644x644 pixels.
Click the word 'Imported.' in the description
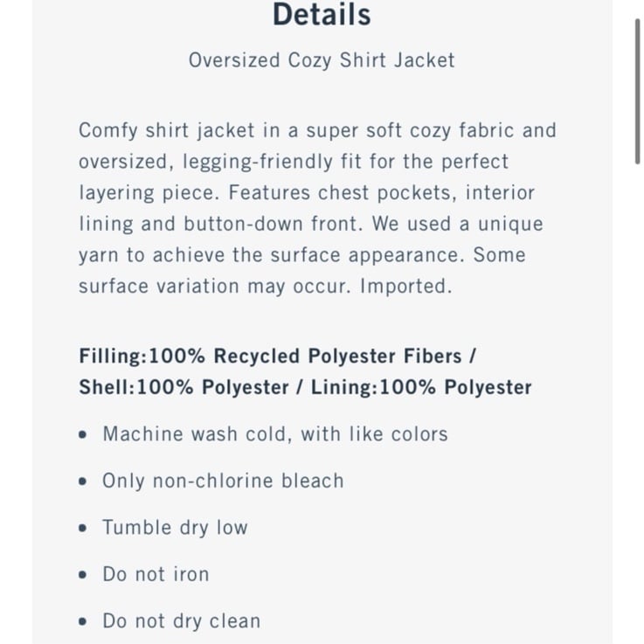405,286
